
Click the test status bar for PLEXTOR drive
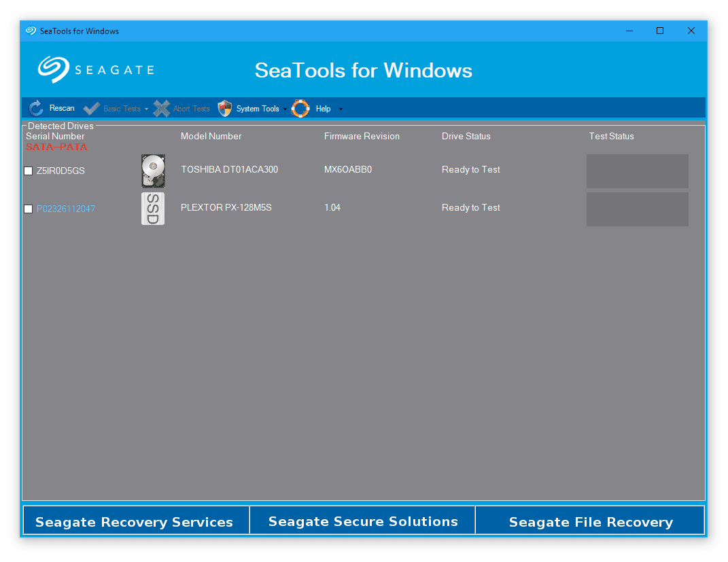[x=638, y=209]
